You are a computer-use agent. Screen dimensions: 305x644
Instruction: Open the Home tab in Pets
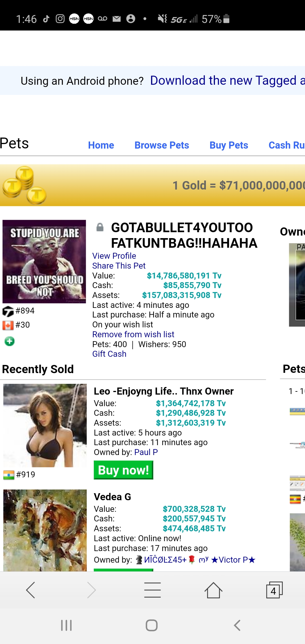101,145
